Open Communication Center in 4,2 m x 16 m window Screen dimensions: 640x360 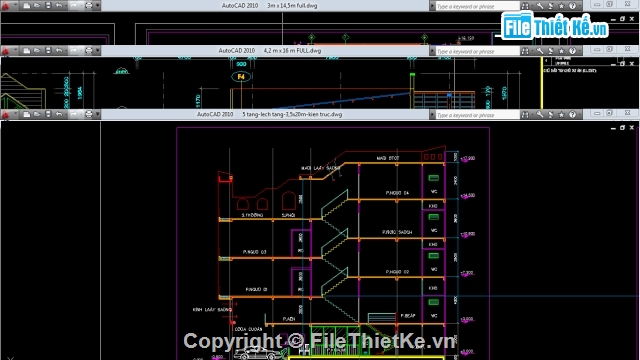tap(551, 51)
